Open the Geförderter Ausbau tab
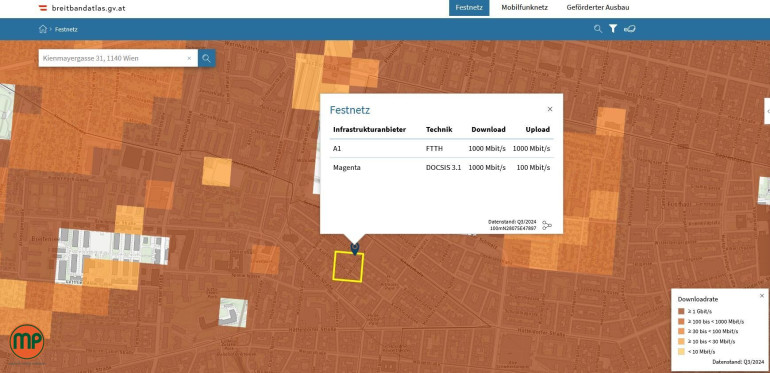This screenshot has height=373, width=770. (x=598, y=8)
